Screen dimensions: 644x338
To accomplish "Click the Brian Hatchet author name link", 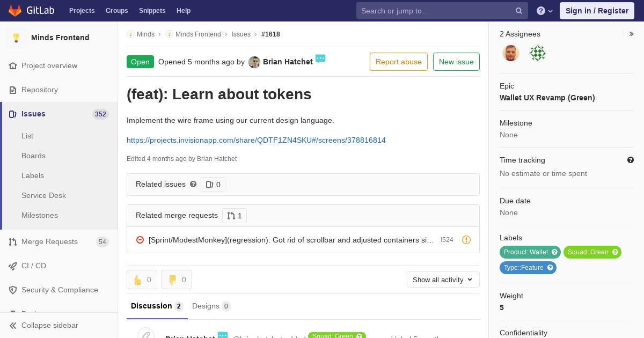I will click(288, 62).
